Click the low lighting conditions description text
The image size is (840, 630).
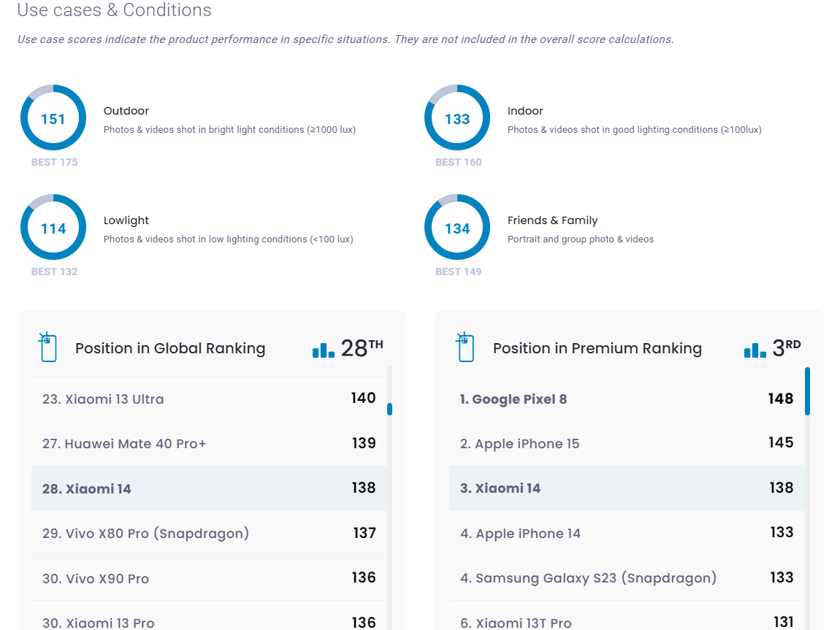228,239
